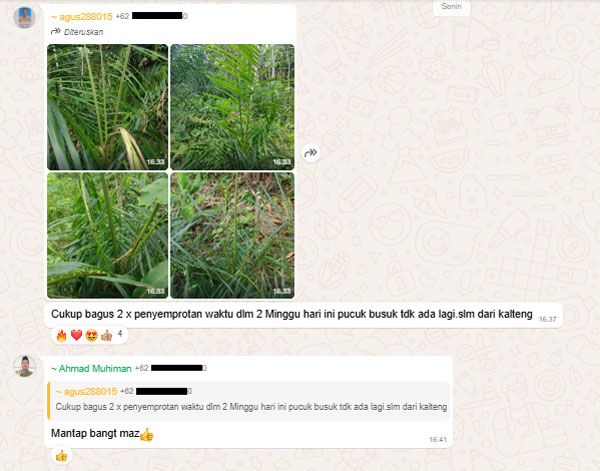Click thumbs up reaction under agus message
The height and width of the screenshot is (471, 600).
click(x=106, y=336)
